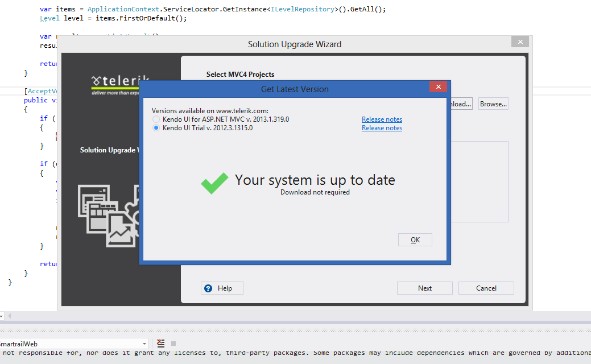Screen dimensions: 591x364
Task: Click ILevelRepository in the code editor
Action: pos(302,9)
